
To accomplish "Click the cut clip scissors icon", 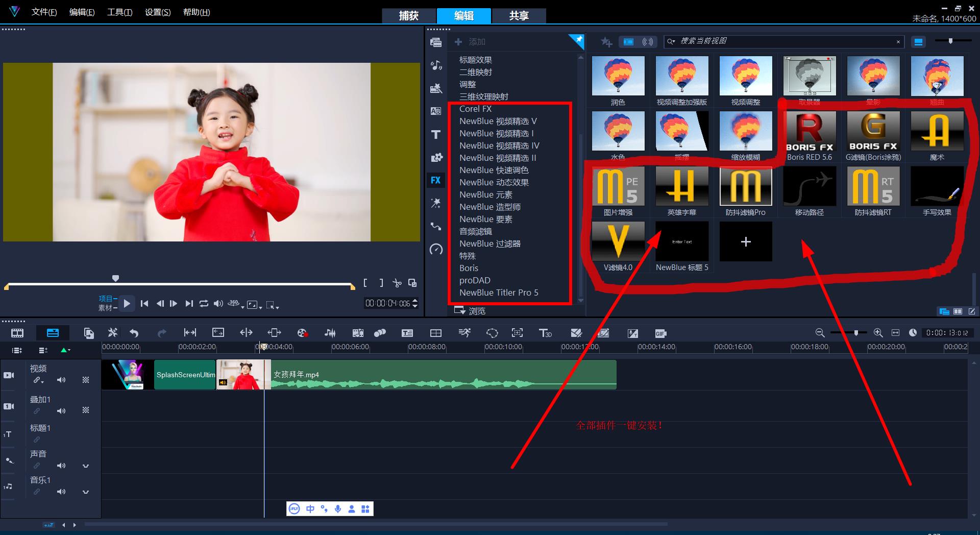I will click(397, 283).
